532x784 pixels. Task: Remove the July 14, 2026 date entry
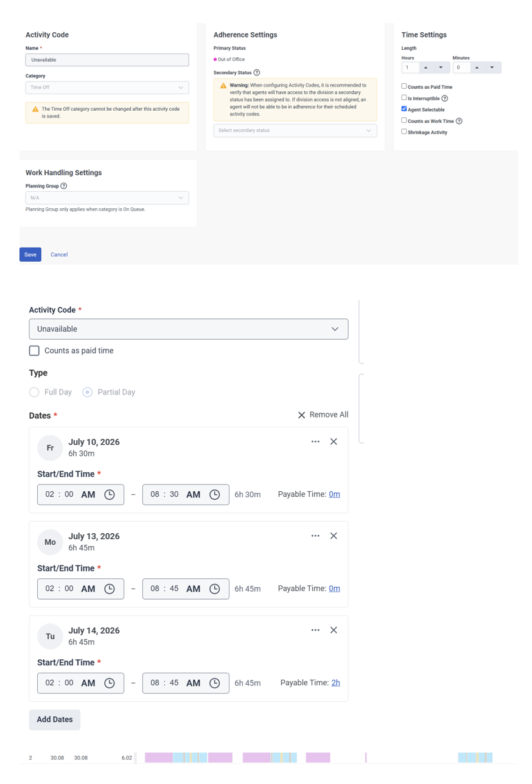[x=334, y=631]
